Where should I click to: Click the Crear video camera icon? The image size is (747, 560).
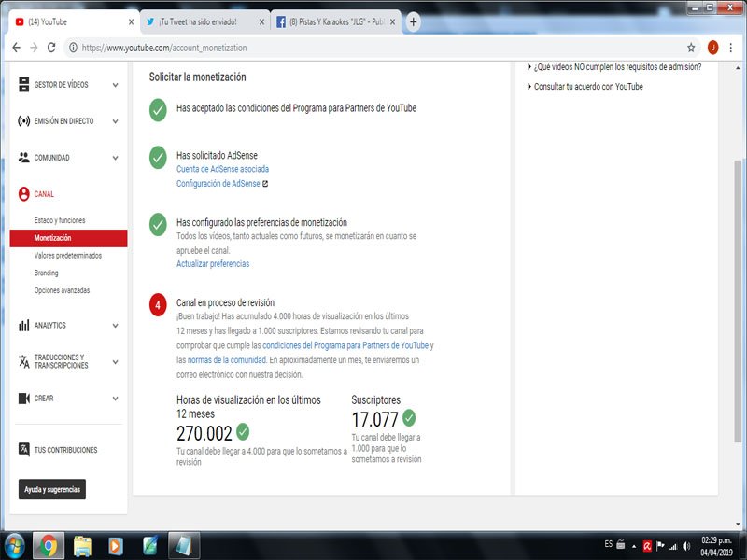[x=24, y=399]
